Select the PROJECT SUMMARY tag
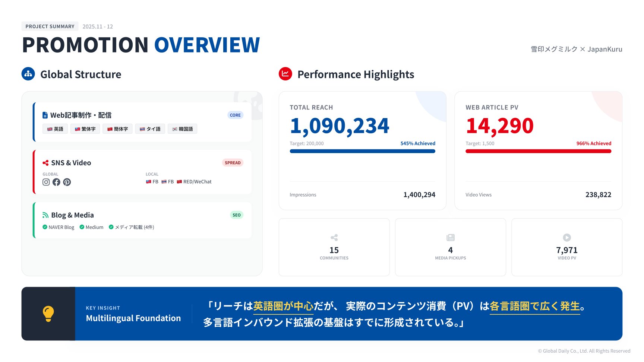This screenshot has width=644, height=362. (50, 26)
